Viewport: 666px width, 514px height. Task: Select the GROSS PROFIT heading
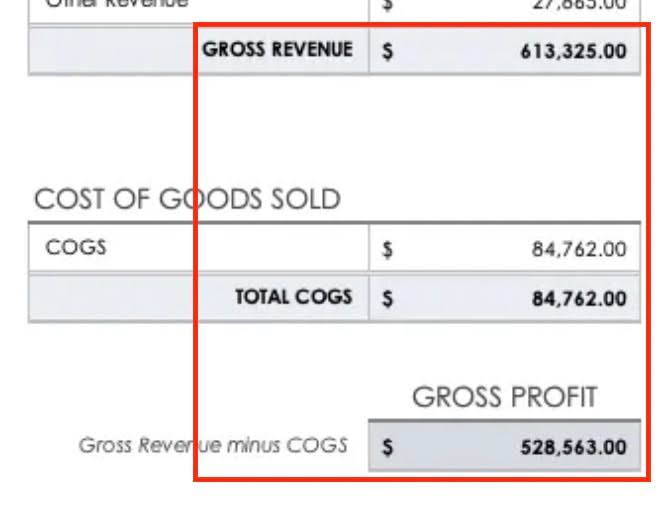click(504, 397)
